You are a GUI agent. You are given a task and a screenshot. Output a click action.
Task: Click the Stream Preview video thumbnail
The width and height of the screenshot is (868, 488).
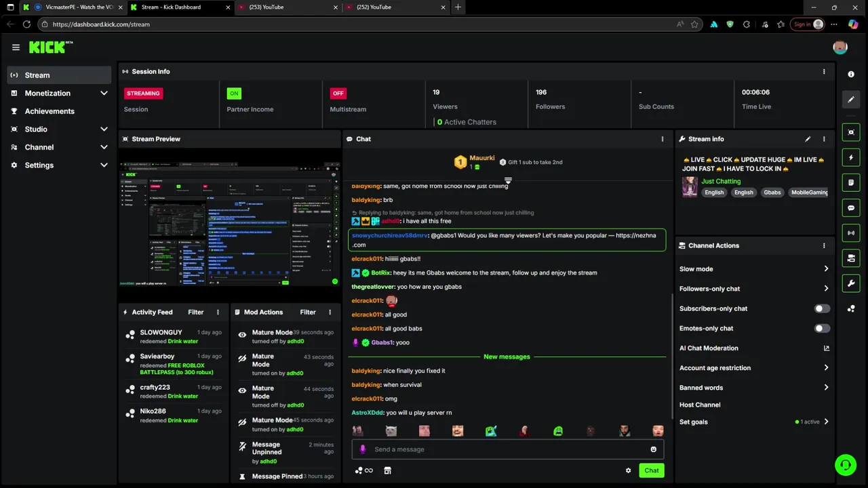[229, 223]
